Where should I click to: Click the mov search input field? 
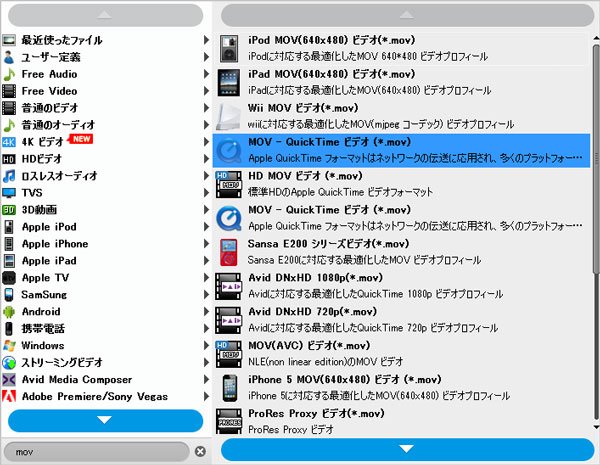(x=100, y=451)
